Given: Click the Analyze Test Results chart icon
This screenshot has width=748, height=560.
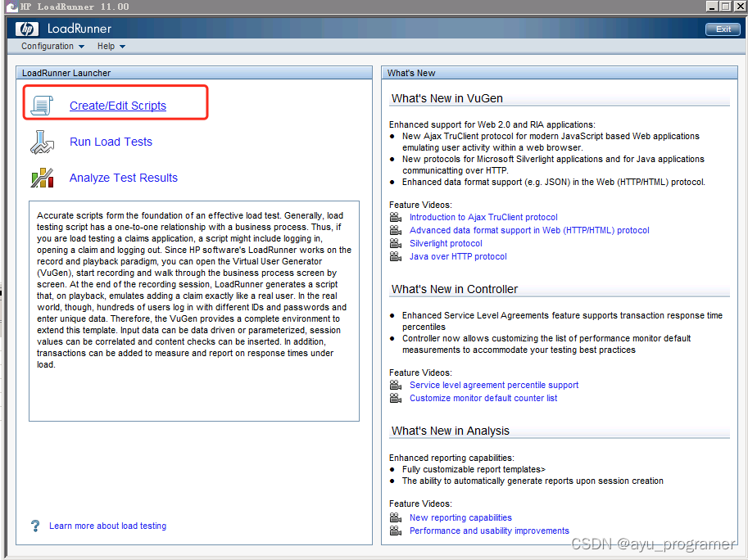Looking at the screenshot, I should 42,178.
